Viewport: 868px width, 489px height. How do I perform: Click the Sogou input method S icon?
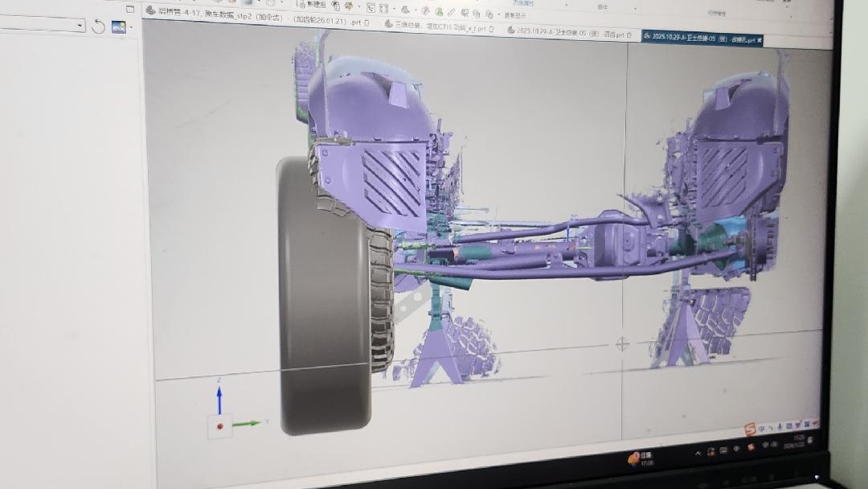[x=750, y=429]
